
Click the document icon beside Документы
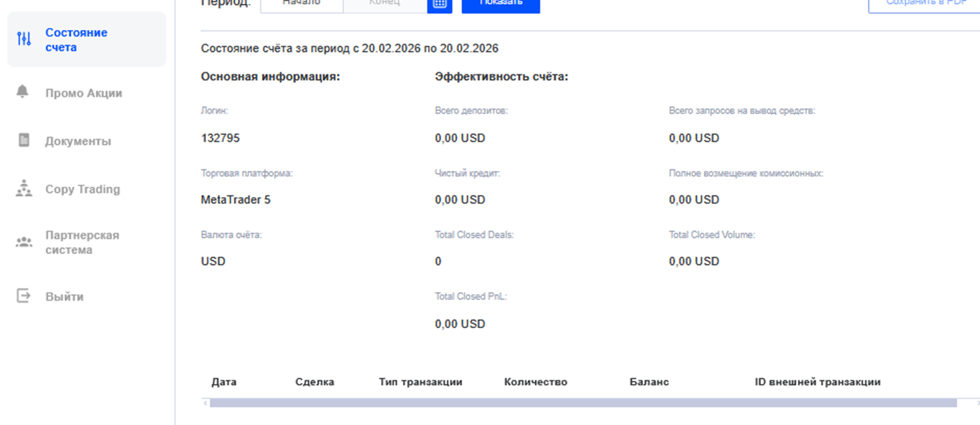click(x=24, y=140)
